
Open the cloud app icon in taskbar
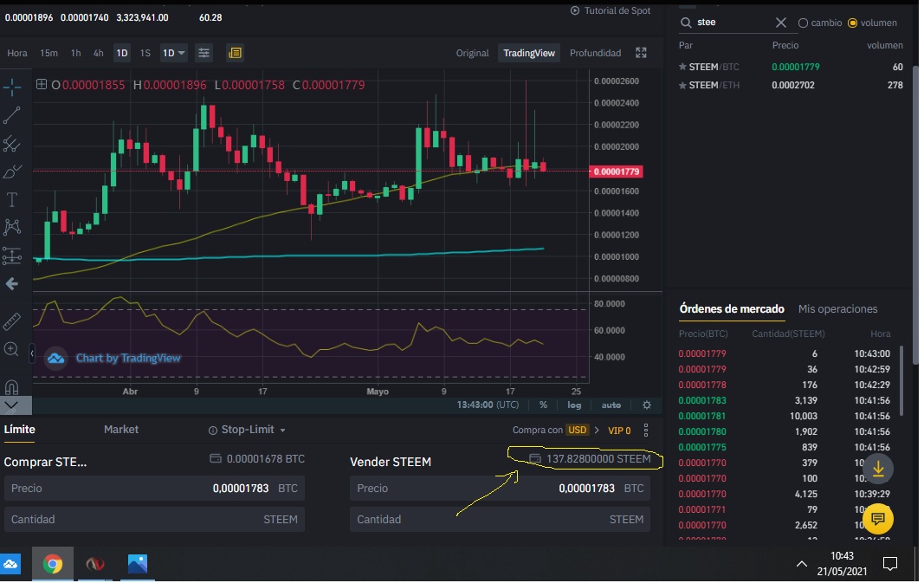click(10, 564)
